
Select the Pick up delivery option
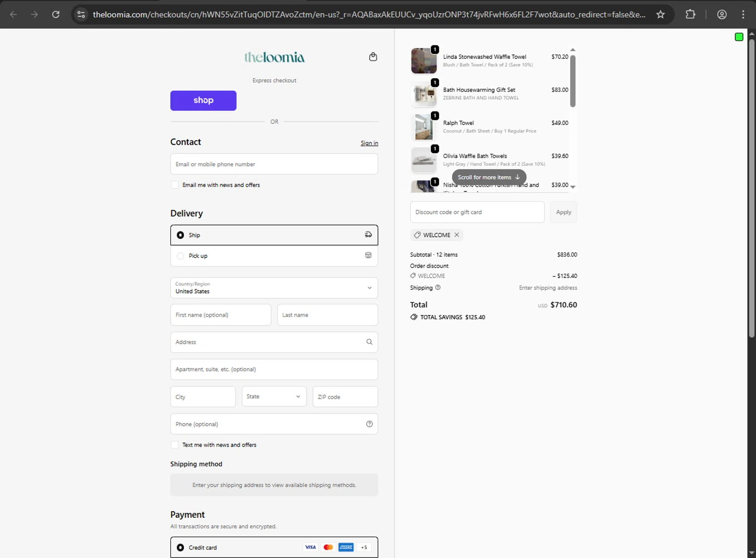point(274,256)
